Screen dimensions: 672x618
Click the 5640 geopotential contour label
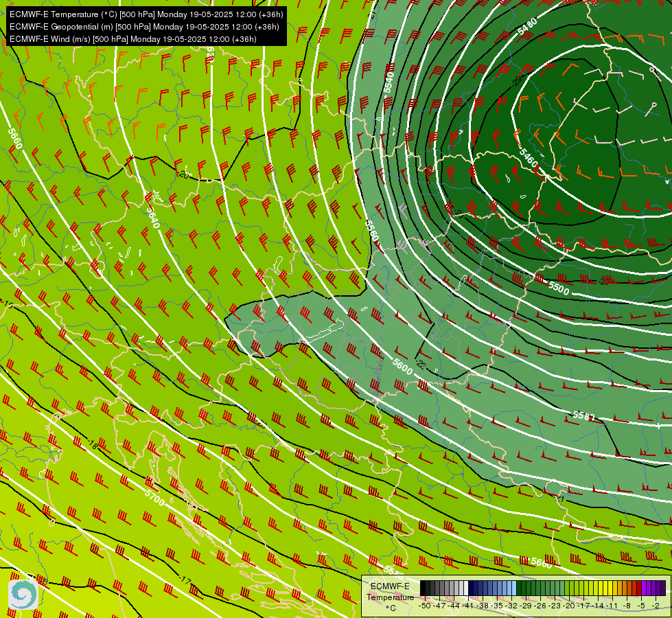click(x=152, y=218)
